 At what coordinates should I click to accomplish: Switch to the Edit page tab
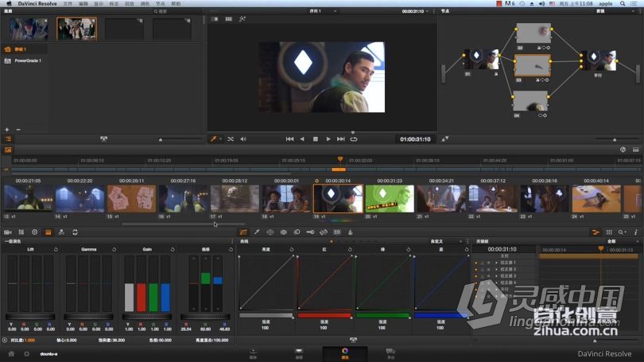[299, 353]
